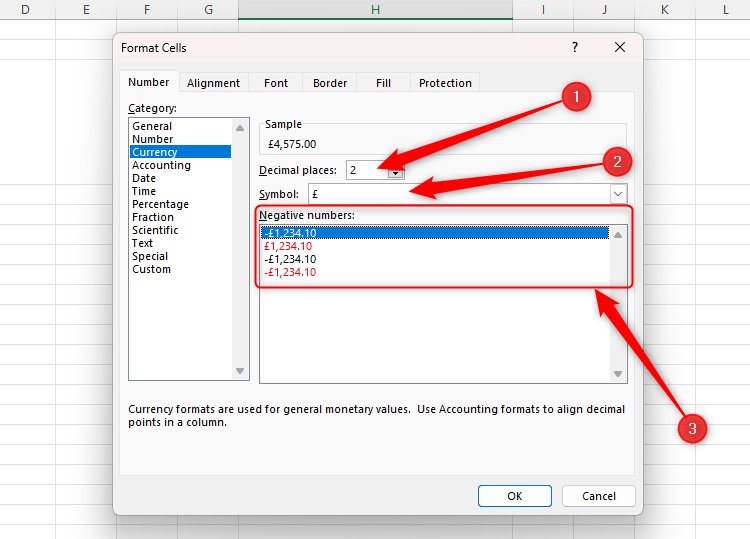The height and width of the screenshot is (539, 750).
Task: Select the black -£1,234.10 unhighlighted negative format
Action: point(435,259)
